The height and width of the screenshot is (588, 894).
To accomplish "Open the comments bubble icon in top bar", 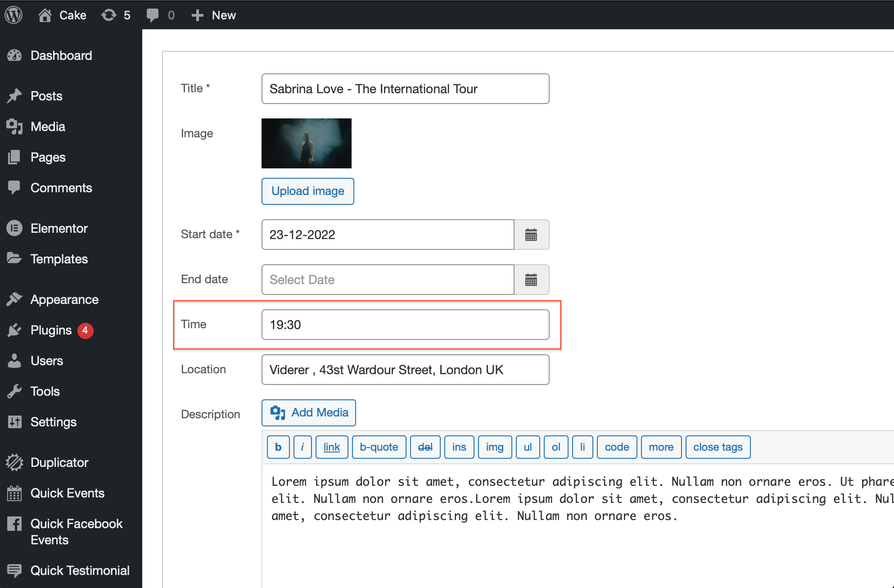I will tap(153, 15).
